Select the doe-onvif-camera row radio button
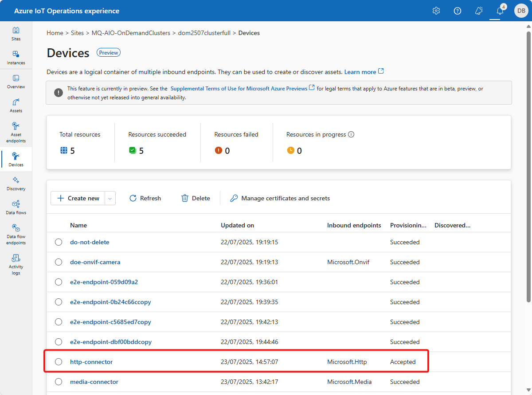 pos(59,262)
